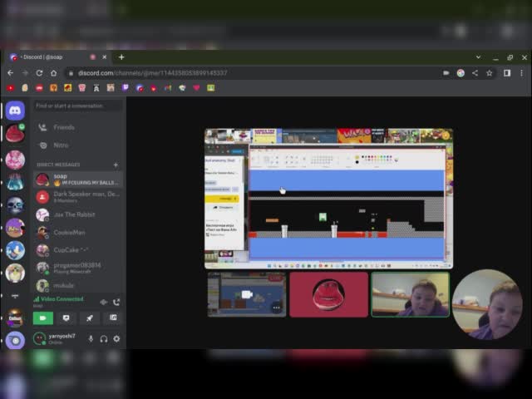This screenshot has height=399, width=532.
Task: Click circular webcam popout overlay
Action: [487, 304]
